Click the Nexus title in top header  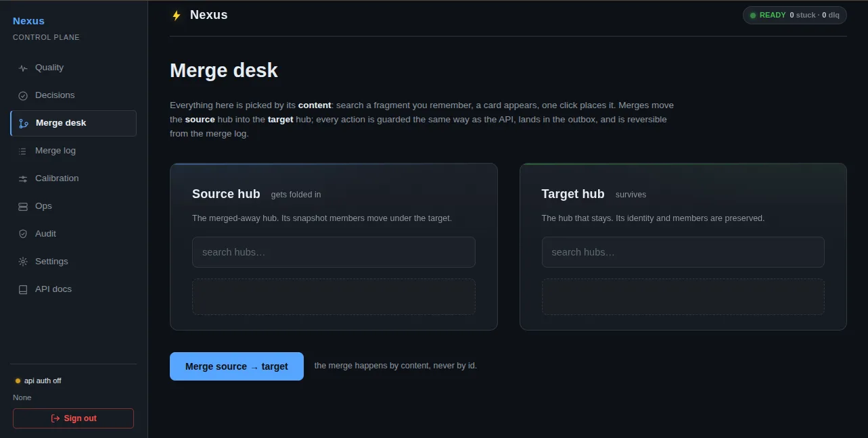point(209,15)
